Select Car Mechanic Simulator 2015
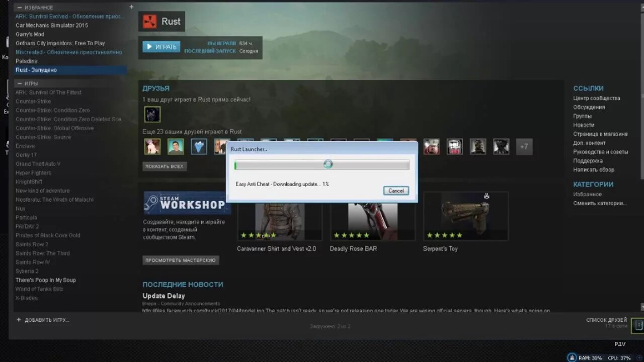The height and width of the screenshot is (362, 644). click(x=51, y=25)
